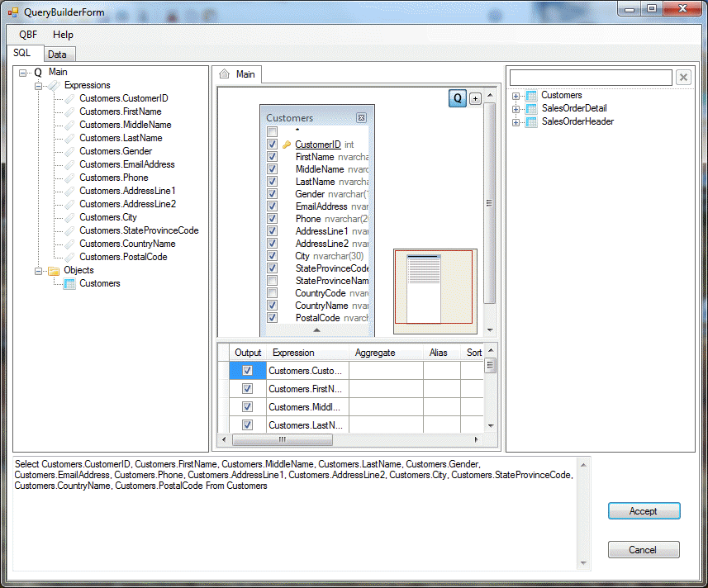Expand the SalesOrderDetail table node
The height and width of the screenshot is (588, 708).
pos(516,109)
